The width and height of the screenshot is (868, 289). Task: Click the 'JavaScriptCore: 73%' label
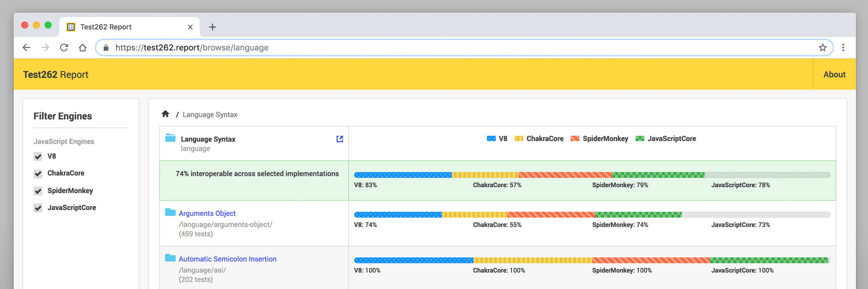coord(740,225)
